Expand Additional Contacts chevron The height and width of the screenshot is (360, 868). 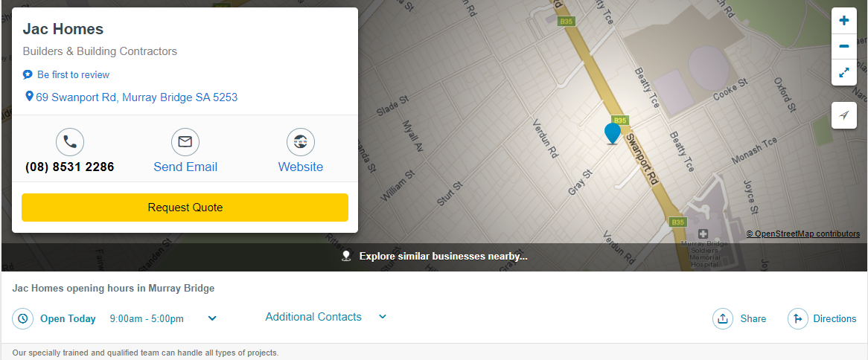(382, 317)
